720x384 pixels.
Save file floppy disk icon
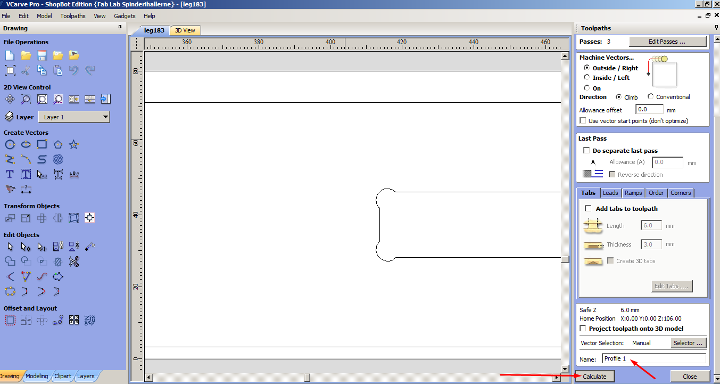[42, 56]
